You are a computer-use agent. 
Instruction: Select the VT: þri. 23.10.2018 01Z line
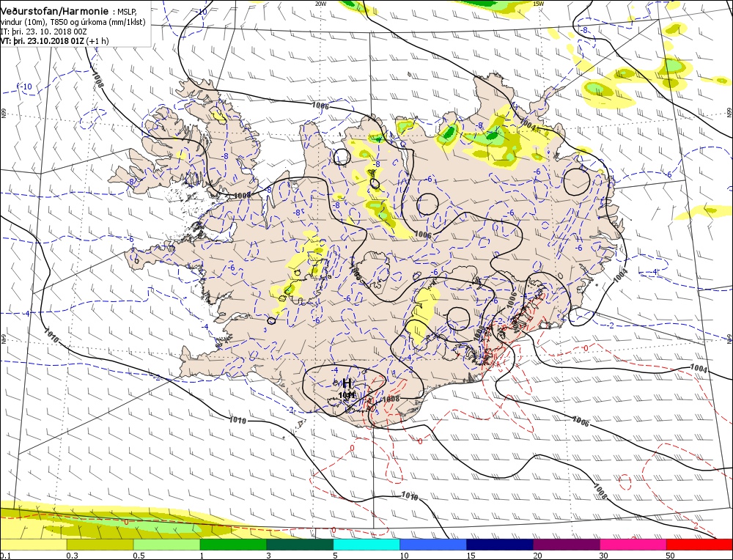55,41
